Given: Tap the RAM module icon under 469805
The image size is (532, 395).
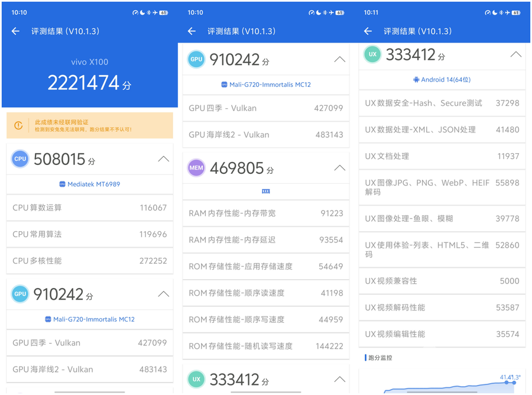Looking at the screenshot, I should 265,192.
